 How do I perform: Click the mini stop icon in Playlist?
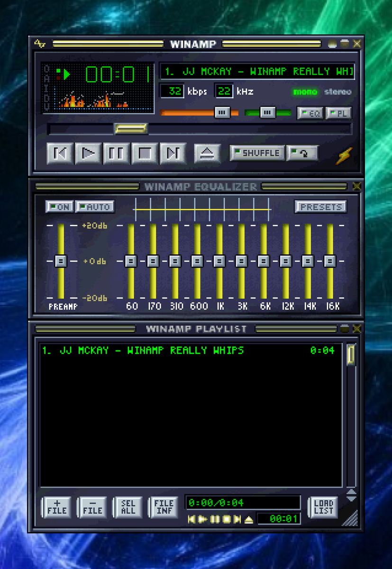227,519
